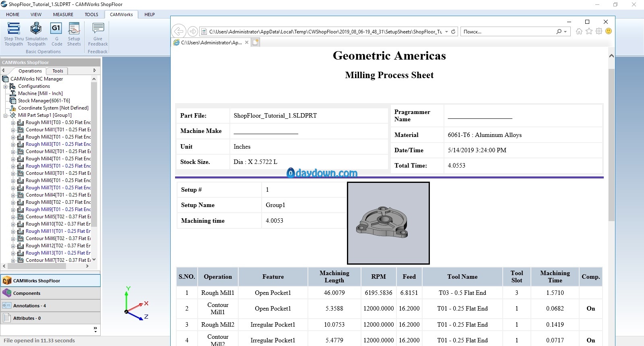Screen dimensions: 644x346
Task: Click the Step Thru Toolpath icon
Action: (14, 34)
